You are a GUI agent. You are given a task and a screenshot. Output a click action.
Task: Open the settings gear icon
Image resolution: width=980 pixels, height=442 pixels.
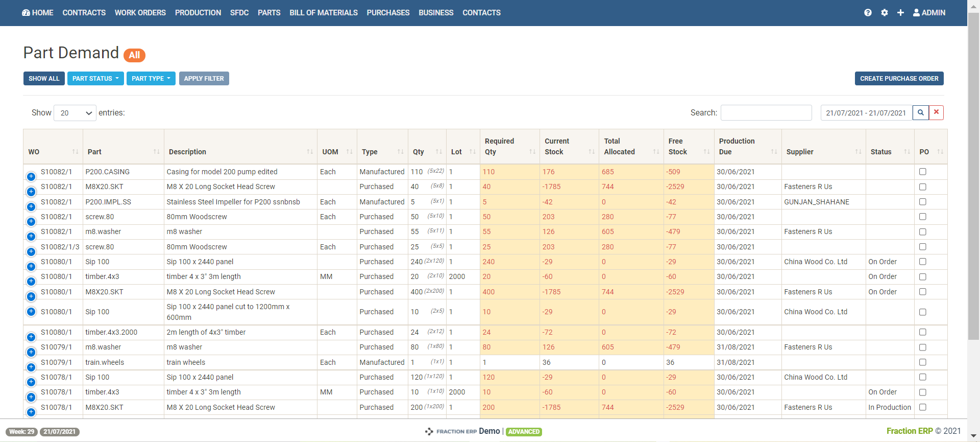885,13
